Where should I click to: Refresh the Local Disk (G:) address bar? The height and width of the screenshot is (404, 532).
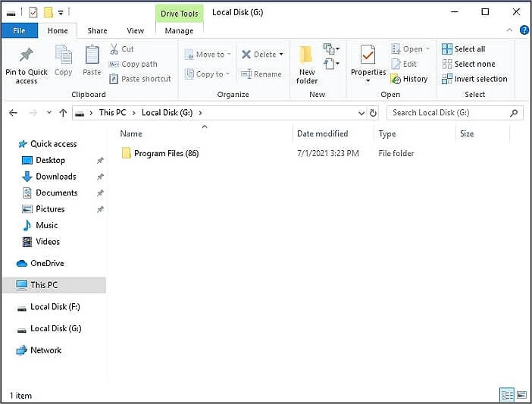pos(373,113)
